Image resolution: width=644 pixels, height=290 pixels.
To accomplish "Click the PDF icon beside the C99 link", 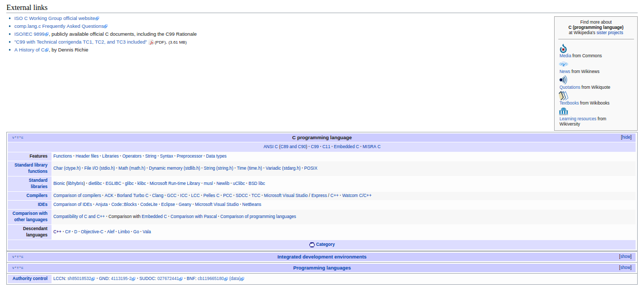I will pos(151,42).
